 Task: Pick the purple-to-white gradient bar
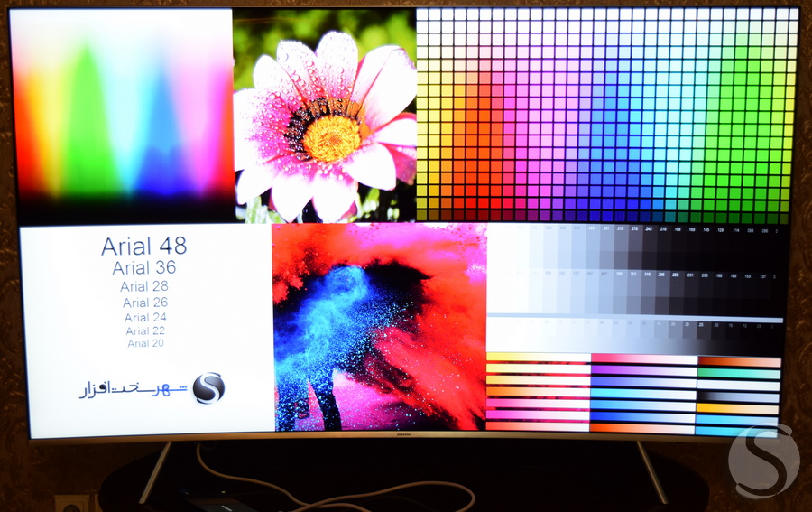point(644,370)
